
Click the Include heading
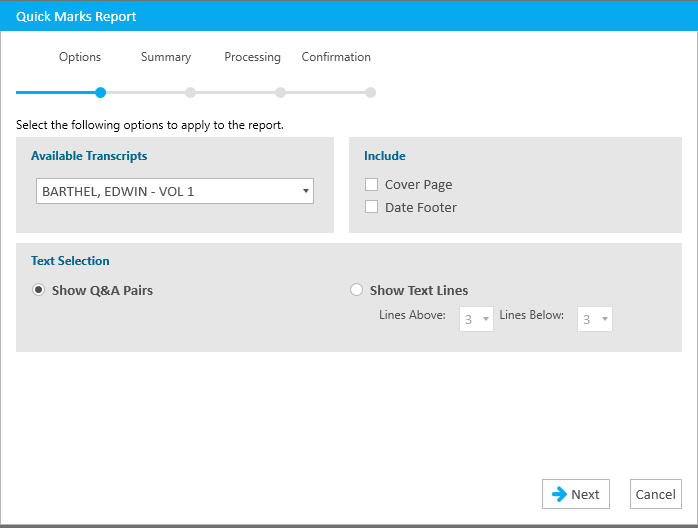pyautogui.click(x=385, y=156)
